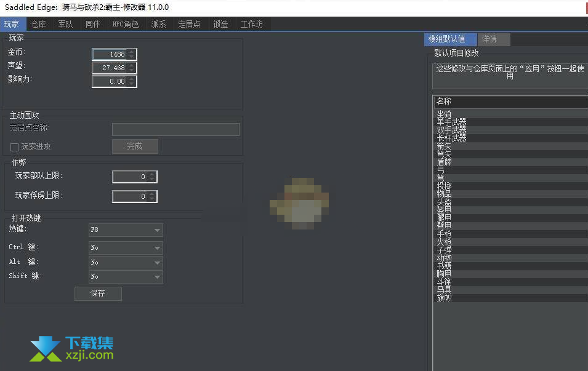Open the 热键 dropdown showing F8
Viewport: 588px width, 371px height.
[126, 229]
